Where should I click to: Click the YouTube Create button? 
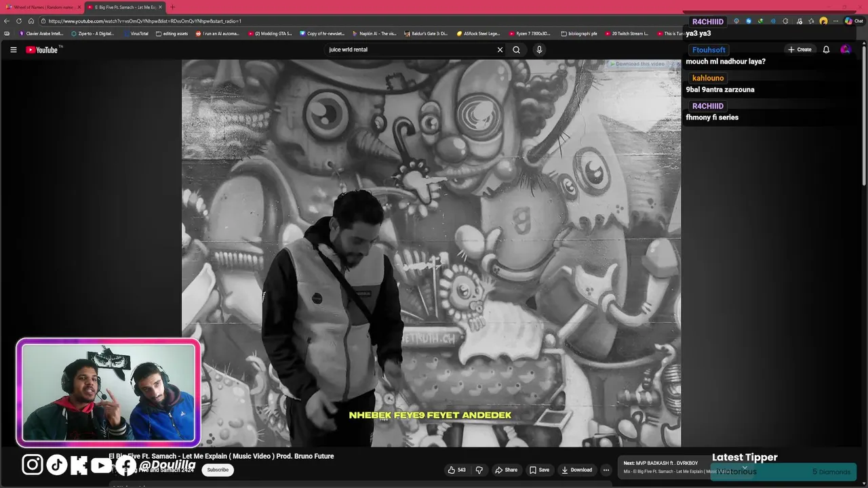tap(800, 49)
